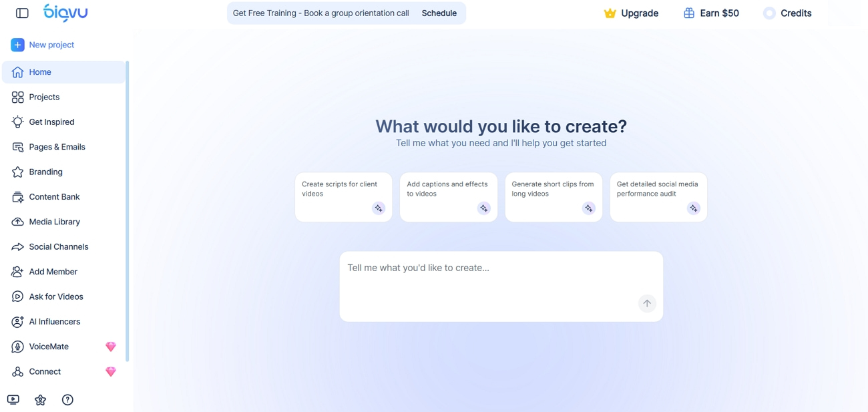Image resolution: width=868 pixels, height=412 pixels.
Task: Click the Add Member person icon
Action: [x=17, y=272]
